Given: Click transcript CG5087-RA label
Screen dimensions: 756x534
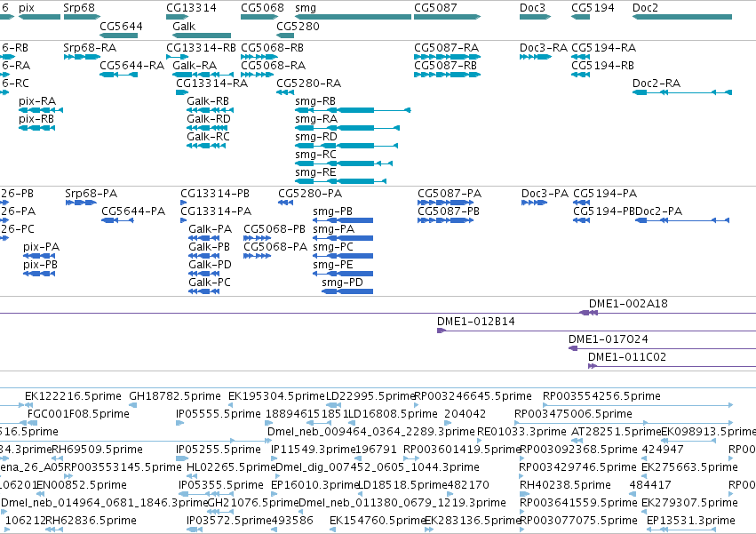Looking at the screenshot, I should tap(447, 48).
